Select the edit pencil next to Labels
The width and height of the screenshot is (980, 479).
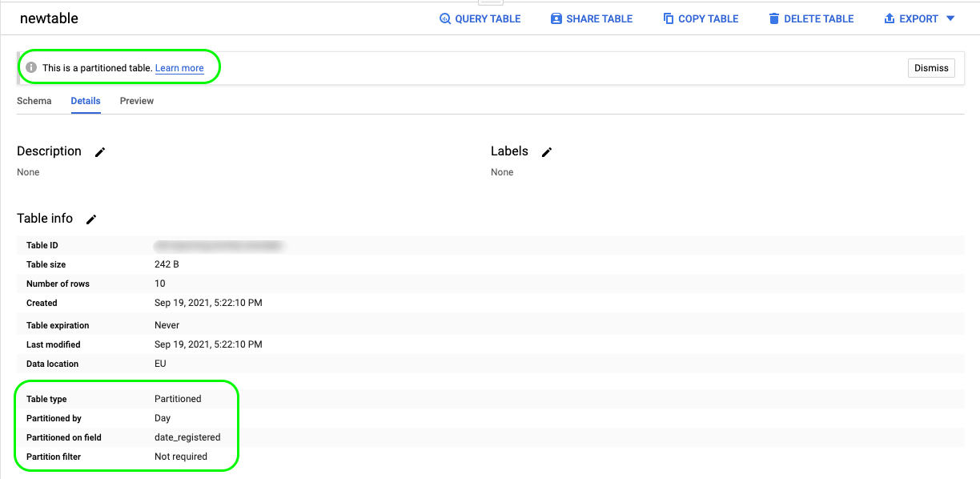click(548, 151)
